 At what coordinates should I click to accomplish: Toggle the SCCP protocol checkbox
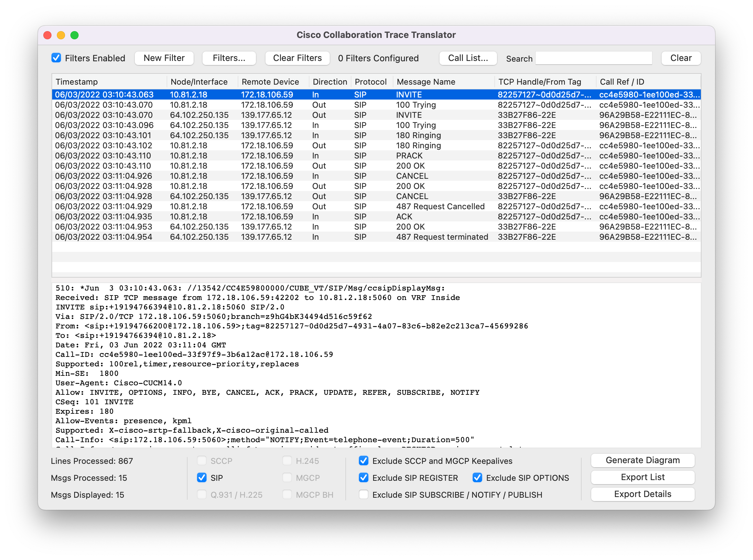pos(202,461)
